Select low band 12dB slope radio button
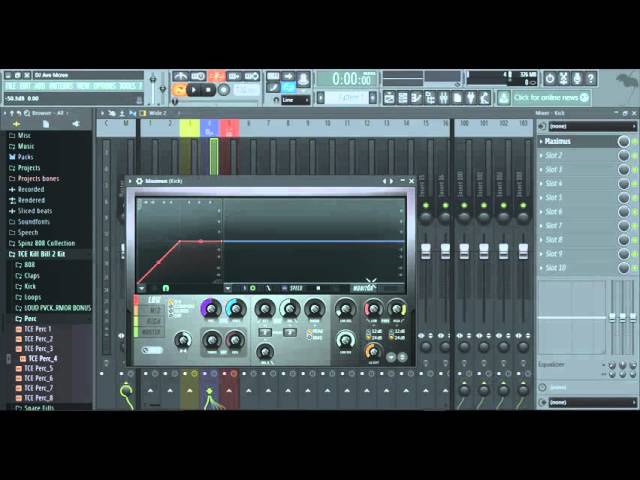The height and width of the screenshot is (480, 640). (369, 331)
